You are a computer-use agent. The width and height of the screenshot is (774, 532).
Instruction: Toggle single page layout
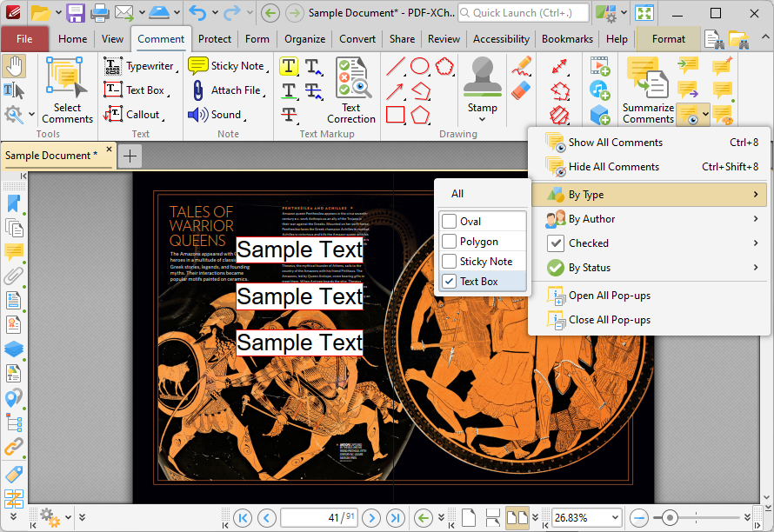[469, 518]
